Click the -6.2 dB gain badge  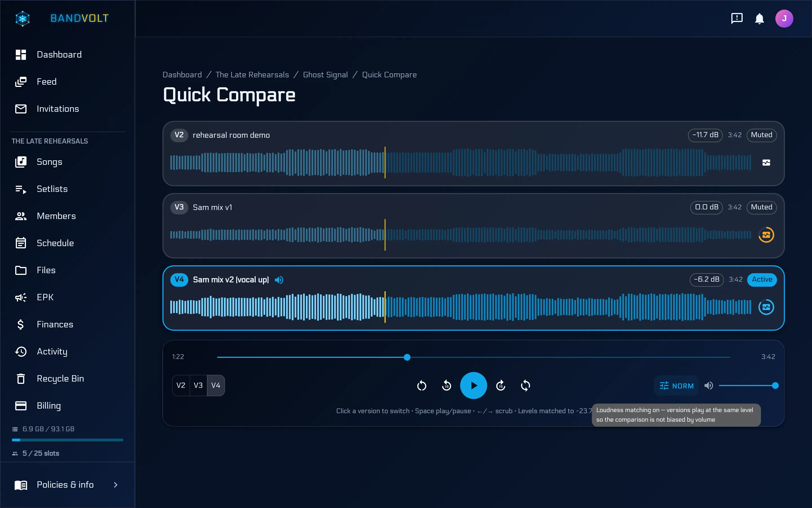[x=707, y=279]
